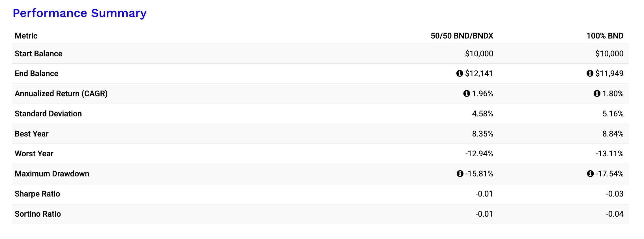Select the Annualized Return (CAGR) label
This screenshot has height=239, width=644.
pyautogui.click(x=61, y=94)
